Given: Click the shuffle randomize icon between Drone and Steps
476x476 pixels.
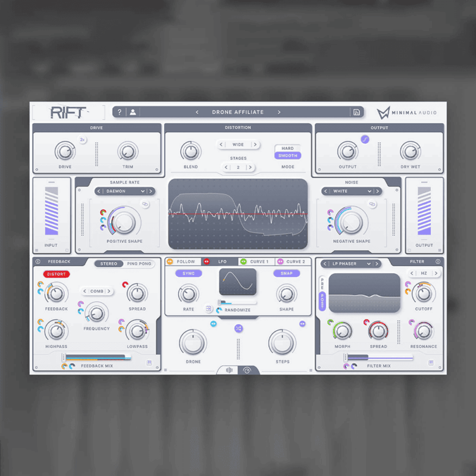Looking at the screenshot, I should (x=239, y=328).
